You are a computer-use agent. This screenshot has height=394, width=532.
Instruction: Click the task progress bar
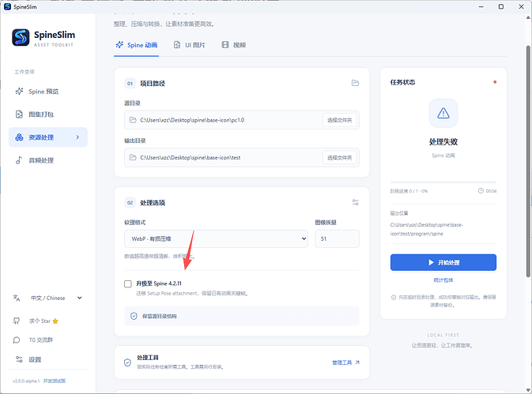click(443, 182)
